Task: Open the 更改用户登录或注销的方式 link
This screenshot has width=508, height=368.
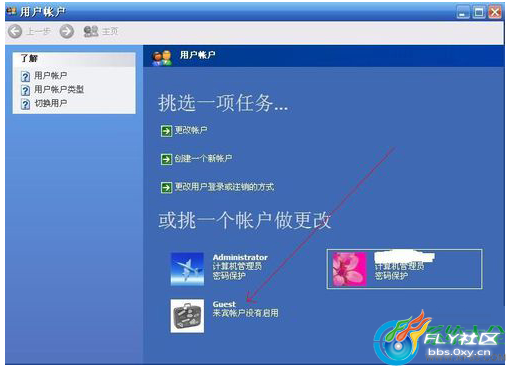Action: (x=224, y=187)
